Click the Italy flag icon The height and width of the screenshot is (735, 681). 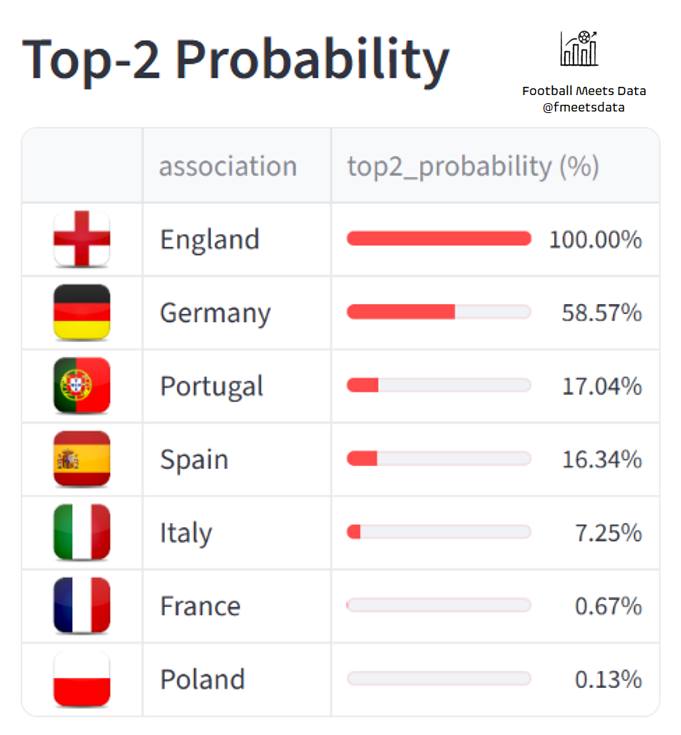(82, 532)
